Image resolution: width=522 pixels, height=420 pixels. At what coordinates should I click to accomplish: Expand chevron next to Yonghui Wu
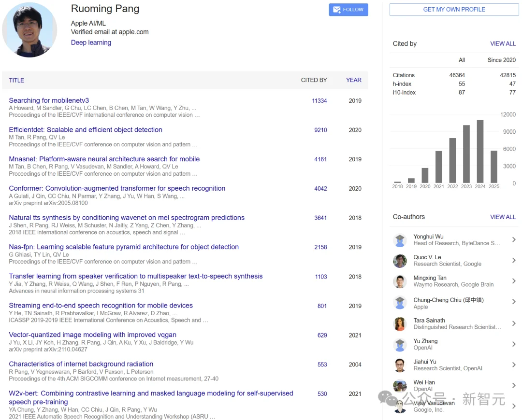click(513, 240)
